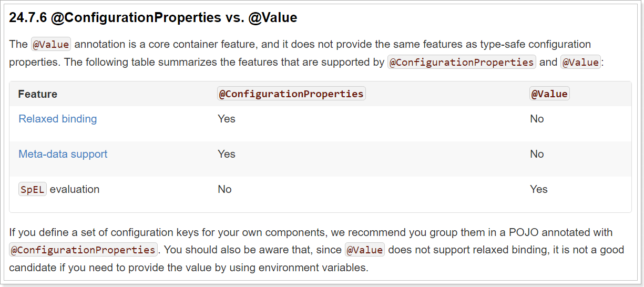Click Yes cell for Relaxed binding row
Viewport: 644px width, 287px height.
(x=227, y=119)
